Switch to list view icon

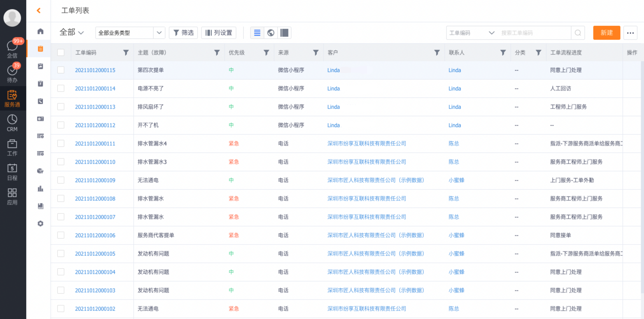tap(257, 33)
